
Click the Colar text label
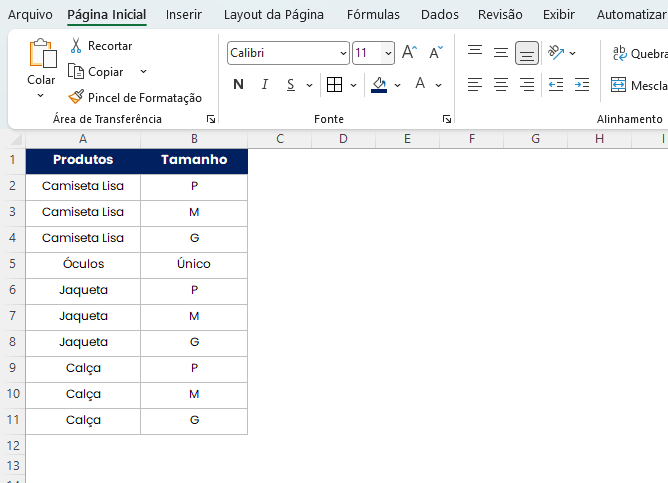[41, 80]
